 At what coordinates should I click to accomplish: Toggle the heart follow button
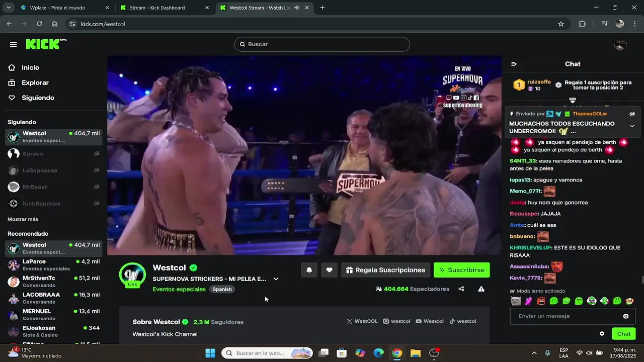[x=329, y=270]
